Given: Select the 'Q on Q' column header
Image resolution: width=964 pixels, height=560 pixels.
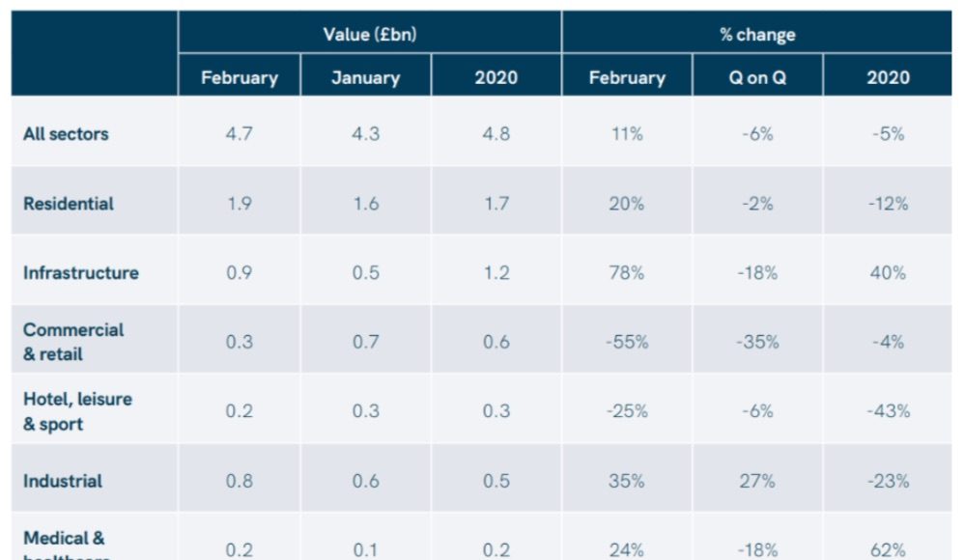Looking at the screenshot, I should click(757, 77).
